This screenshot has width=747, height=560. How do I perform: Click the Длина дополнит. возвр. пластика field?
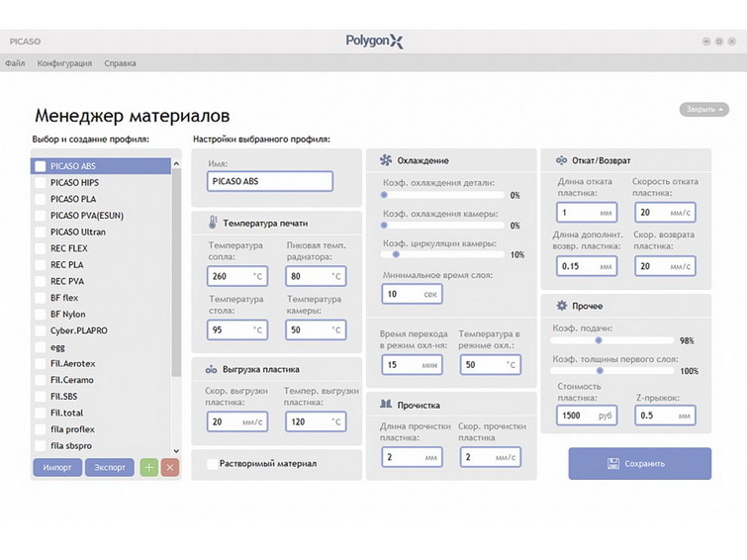coord(587,266)
